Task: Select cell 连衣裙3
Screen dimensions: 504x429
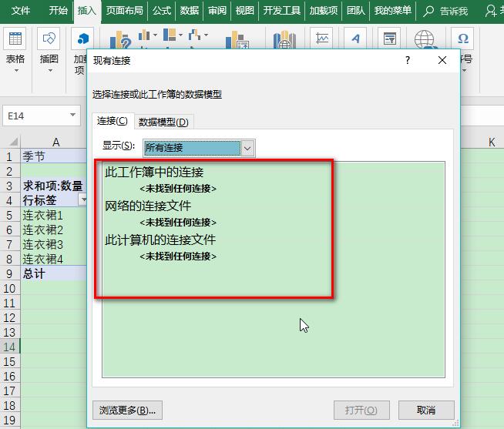Action: pos(54,245)
